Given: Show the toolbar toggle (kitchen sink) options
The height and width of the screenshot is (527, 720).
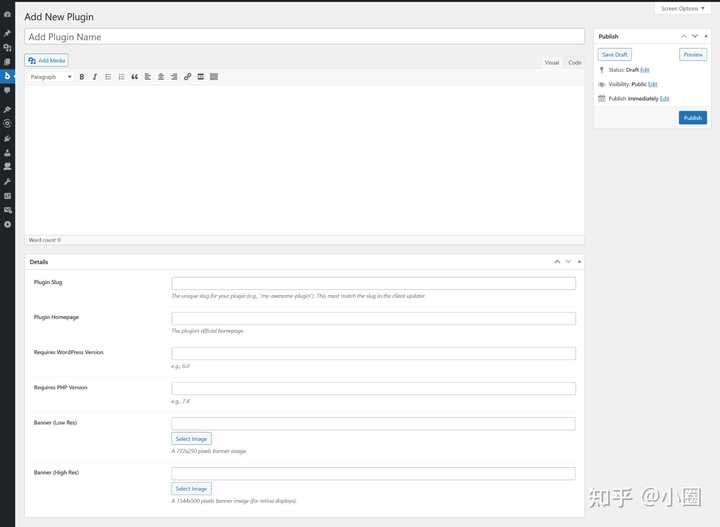Looking at the screenshot, I should point(214,77).
